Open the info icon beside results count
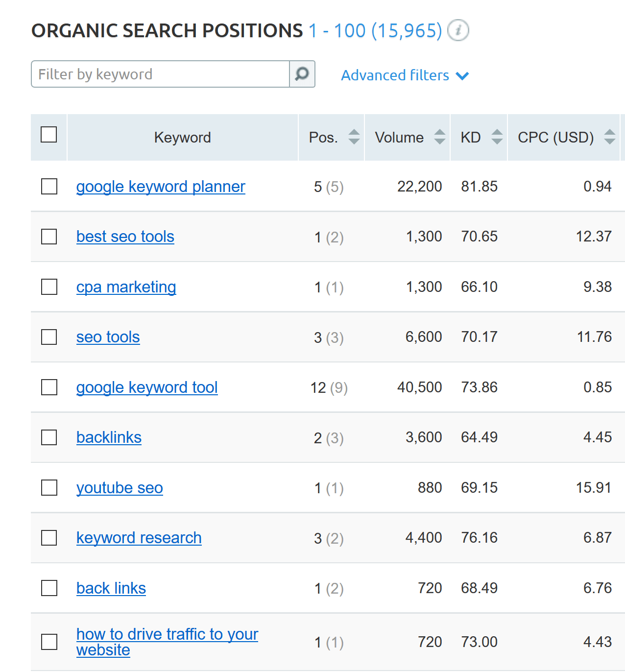 point(458,30)
